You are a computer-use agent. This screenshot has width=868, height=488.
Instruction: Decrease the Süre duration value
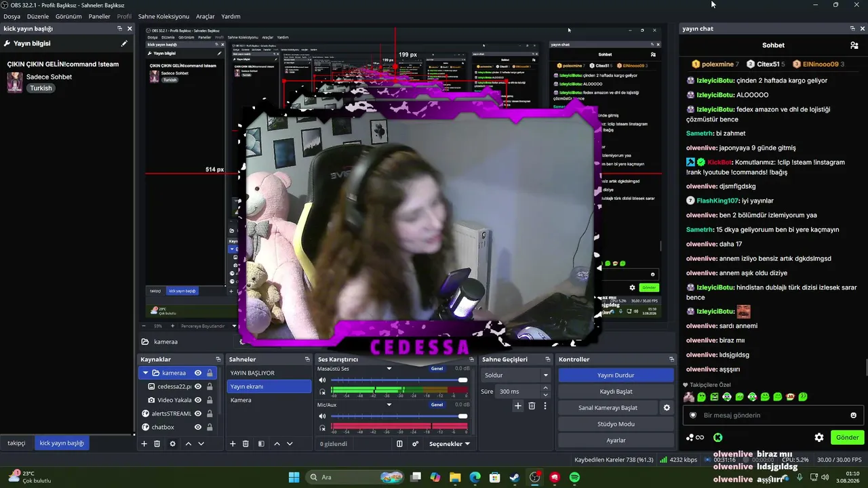point(545,394)
